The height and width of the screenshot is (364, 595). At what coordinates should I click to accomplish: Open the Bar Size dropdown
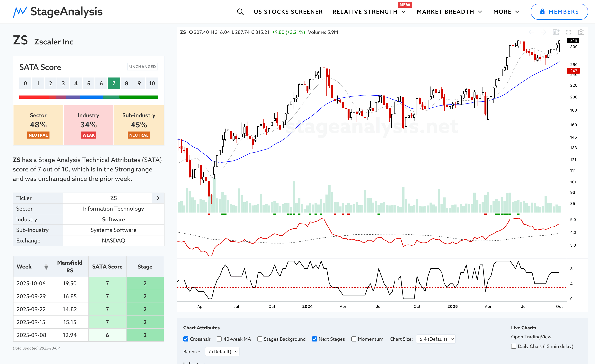(222, 351)
